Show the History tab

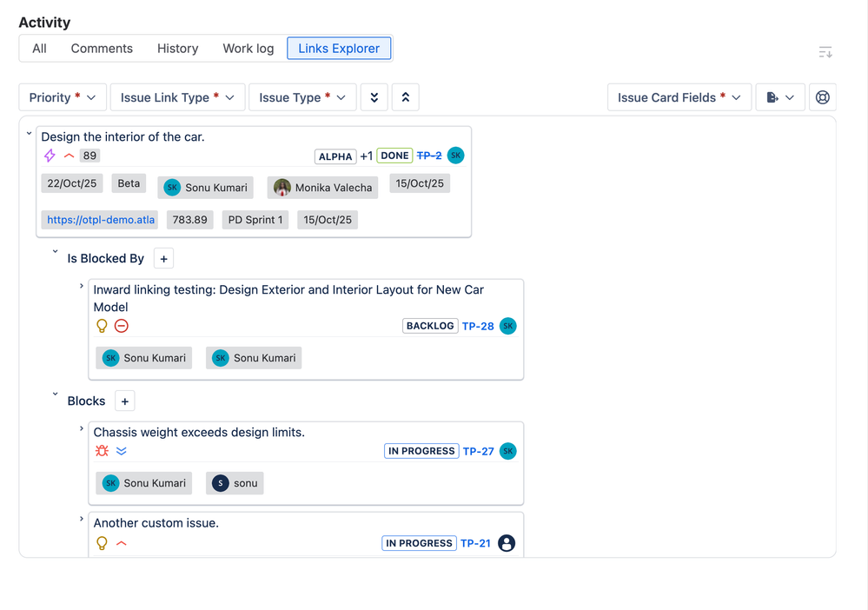point(178,49)
